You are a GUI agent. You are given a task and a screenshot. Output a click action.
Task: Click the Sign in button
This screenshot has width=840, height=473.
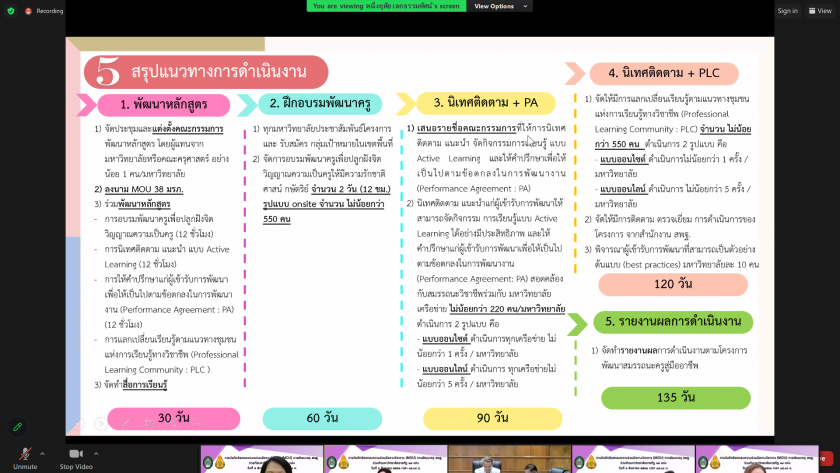coord(787,11)
